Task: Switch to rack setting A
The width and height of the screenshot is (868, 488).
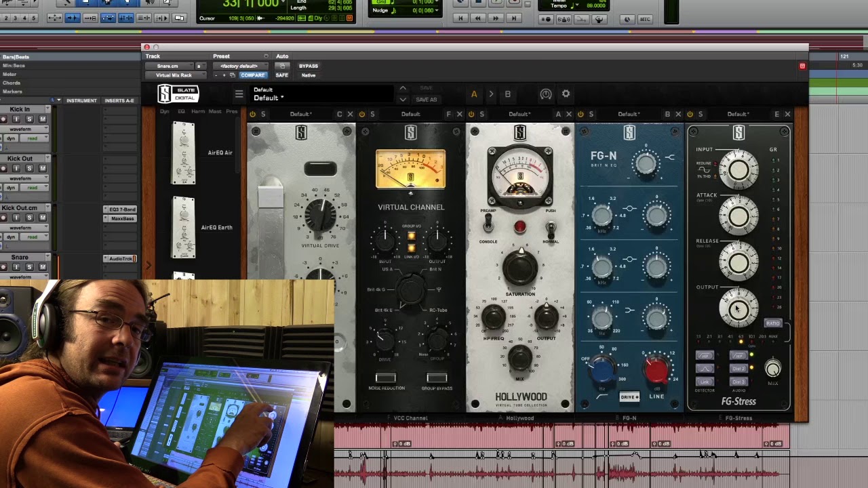Action: click(474, 94)
